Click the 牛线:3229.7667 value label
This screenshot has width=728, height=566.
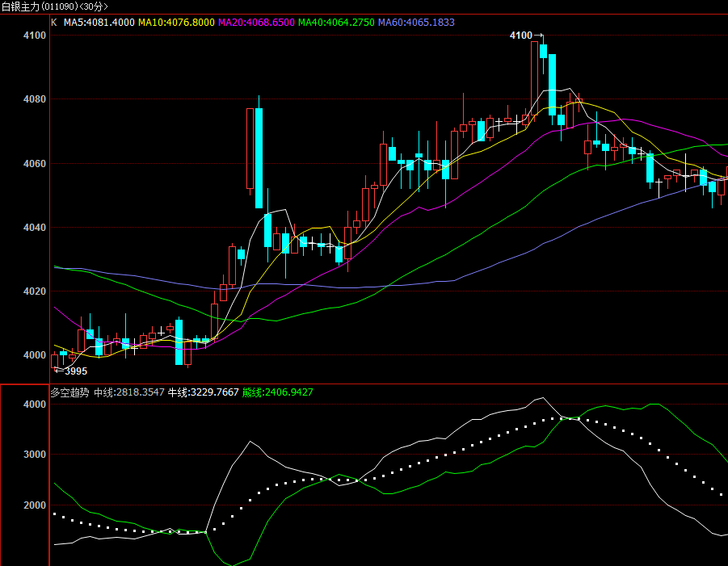(x=203, y=392)
